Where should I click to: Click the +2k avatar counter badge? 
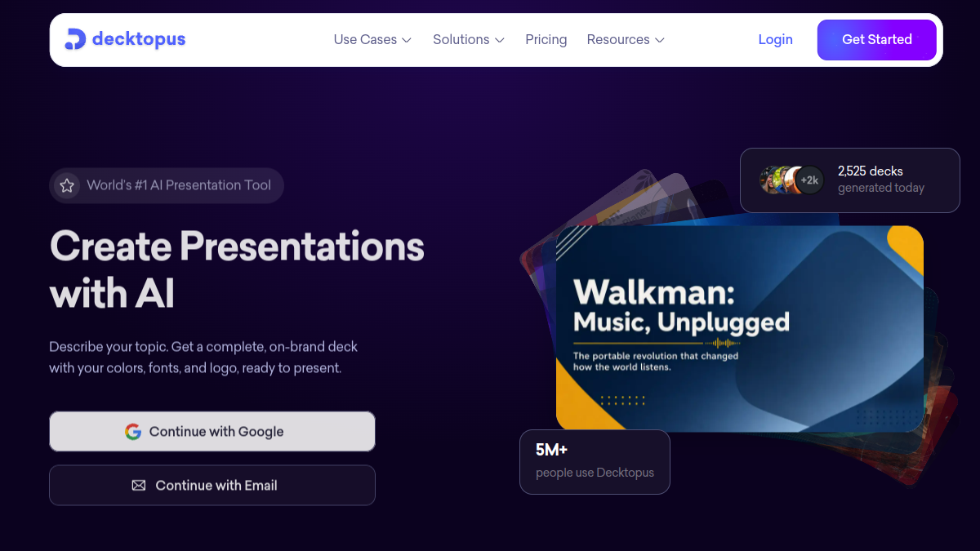point(809,180)
